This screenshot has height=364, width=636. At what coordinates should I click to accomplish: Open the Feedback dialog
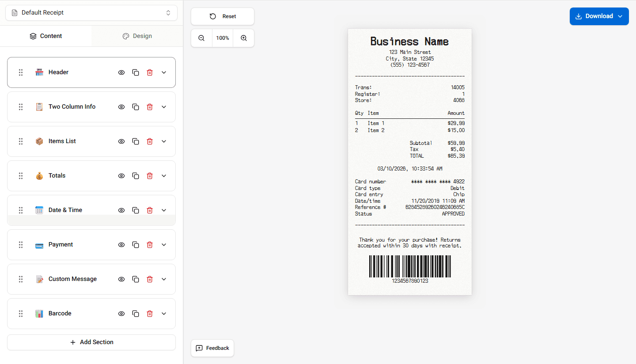click(212, 348)
